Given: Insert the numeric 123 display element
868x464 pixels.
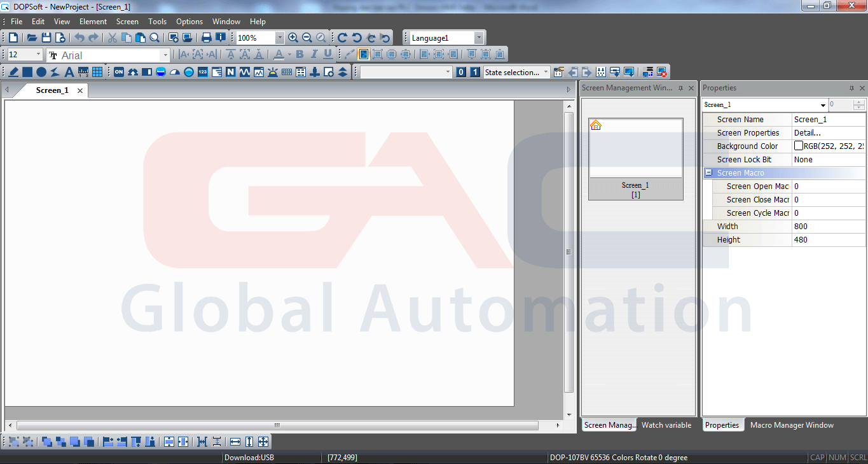Looking at the screenshot, I should coord(202,72).
